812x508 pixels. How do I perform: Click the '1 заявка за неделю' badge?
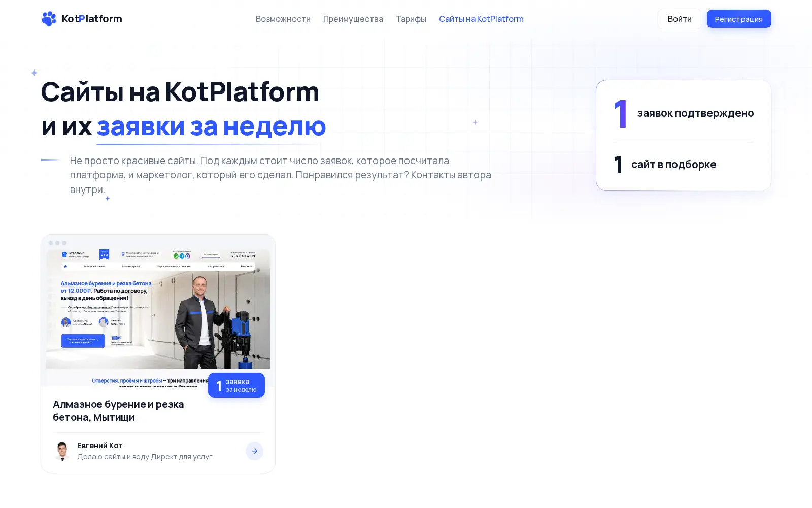click(236, 386)
